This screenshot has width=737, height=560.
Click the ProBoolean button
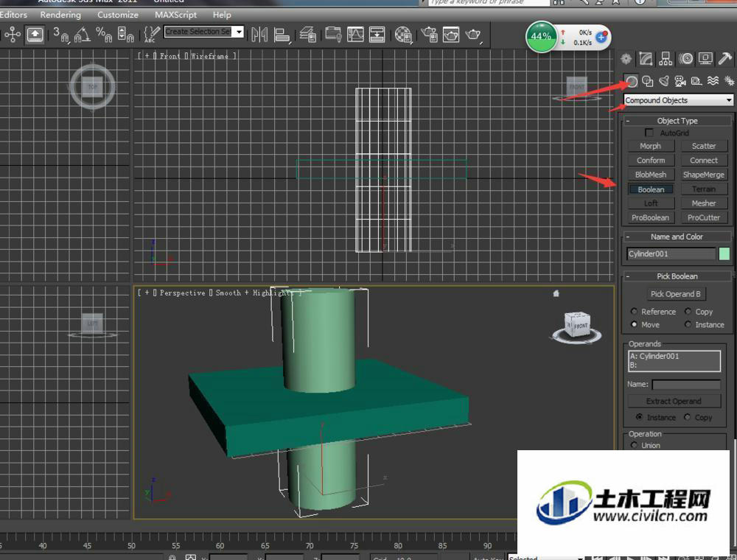coord(651,217)
